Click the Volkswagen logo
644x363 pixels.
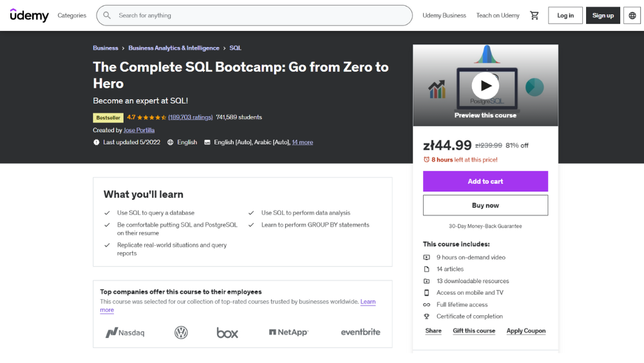181,332
